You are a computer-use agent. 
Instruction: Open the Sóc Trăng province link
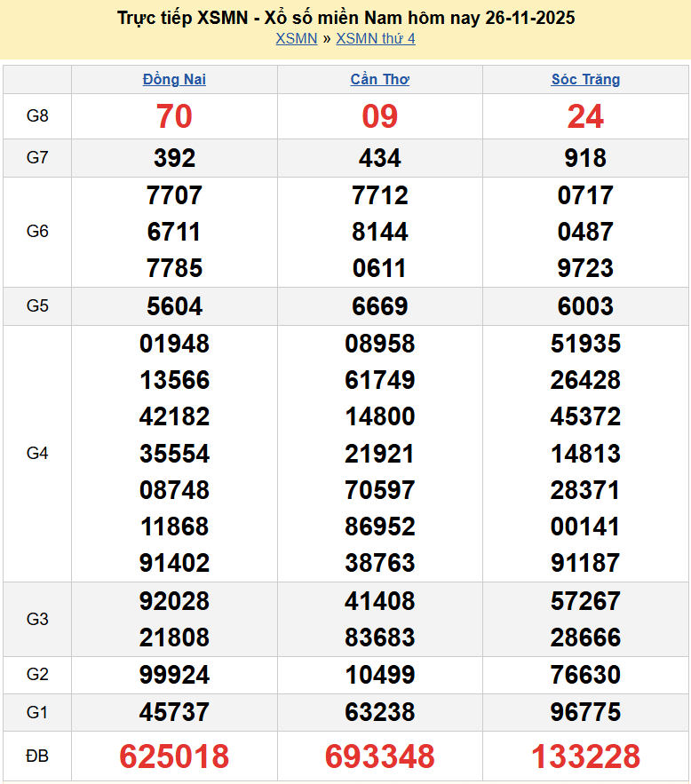(585, 80)
